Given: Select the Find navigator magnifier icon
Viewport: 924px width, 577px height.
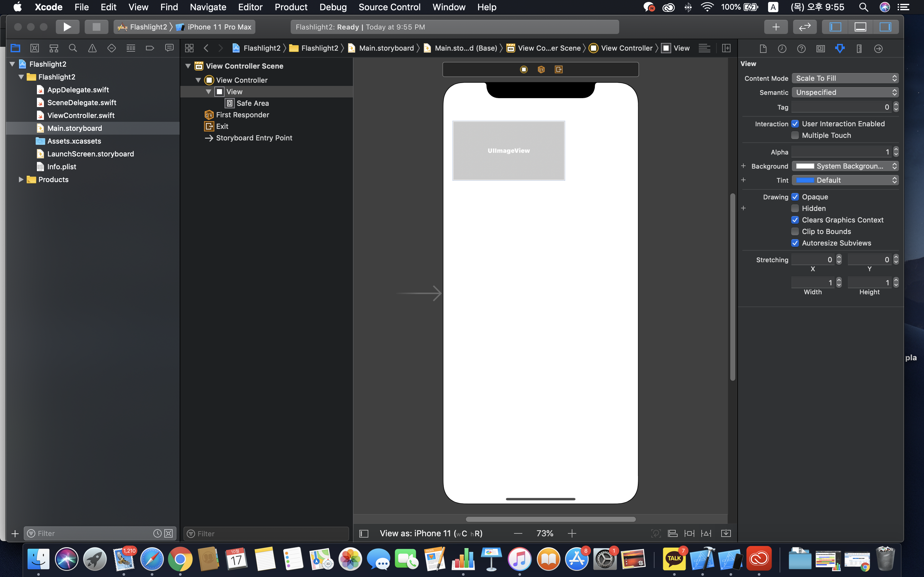Looking at the screenshot, I should click(73, 48).
